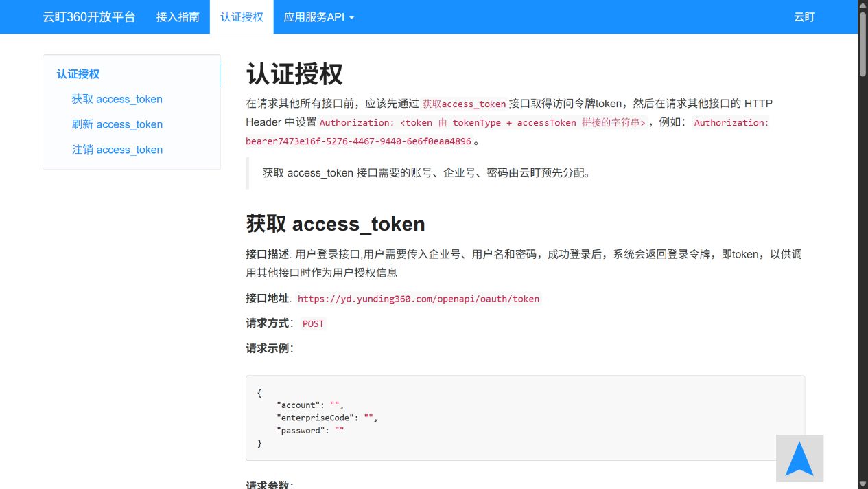Image resolution: width=868 pixels, height=489 pixels.
Task: Jump to 获取 access_token sidebar link
Action: coord(117,99)
